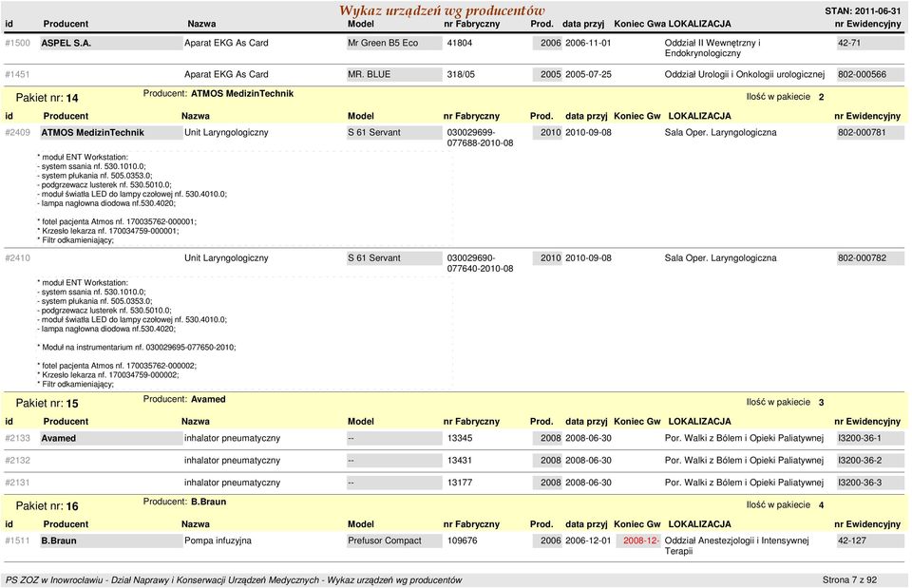Click location 'Oddział II Wewnętrzny i Endokrynologiczny'
The width and height of the screenshot is (912, 588).
712,48
